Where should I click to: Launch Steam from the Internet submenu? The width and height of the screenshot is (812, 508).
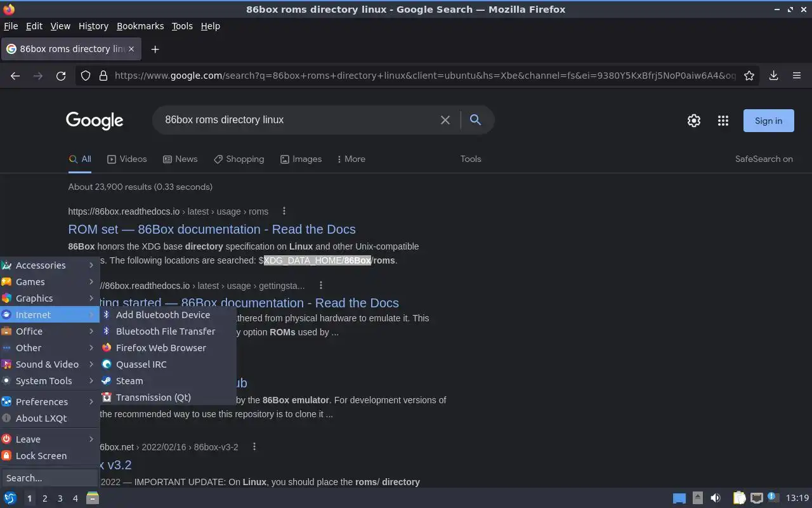coord(168,381)
